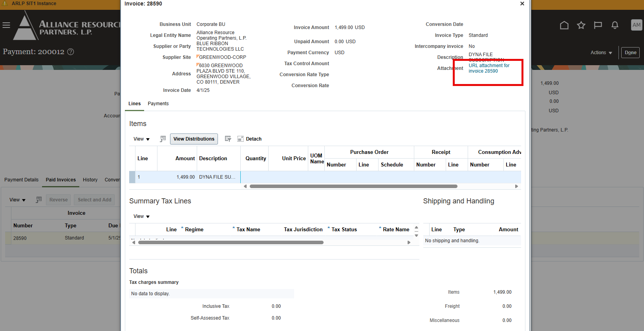
Task: Click the Tax Status column header
Action: point(344,230)
